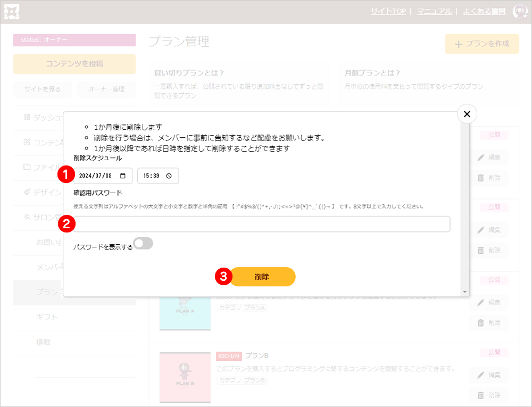Toggle パスワードを表示する switch
The width and height of the screenshot is (532, 407).
point(143,244)
